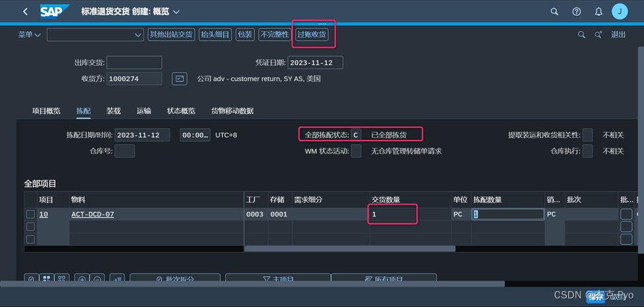Click the 出库交货 input field
Screen dimensions: 644x307
pyautogui.click(x=134, y=63)
